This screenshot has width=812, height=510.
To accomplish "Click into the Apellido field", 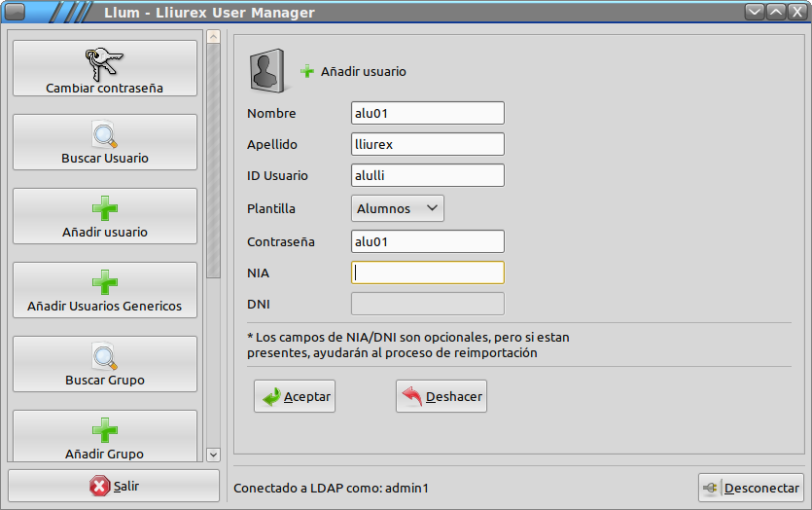I will pos(427,144).
